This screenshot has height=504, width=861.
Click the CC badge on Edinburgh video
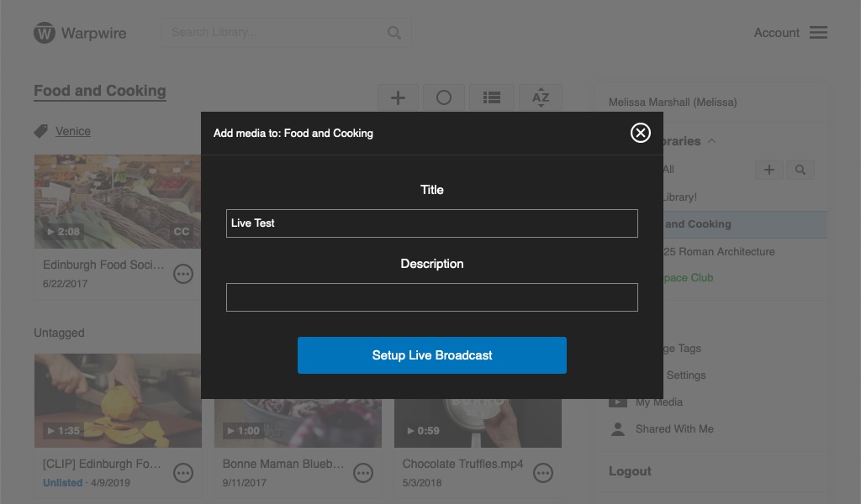(182, 232)
